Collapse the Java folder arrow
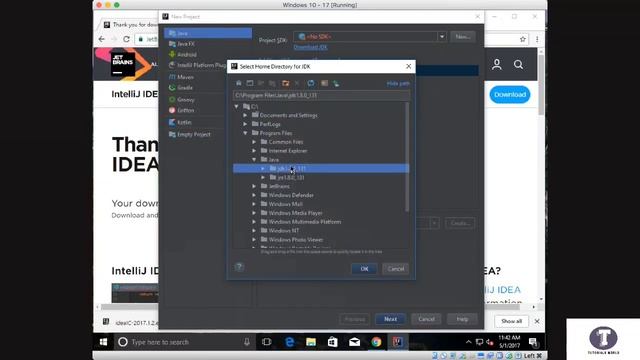This screenshot has height=360, width=640. (x=254, y=160)
